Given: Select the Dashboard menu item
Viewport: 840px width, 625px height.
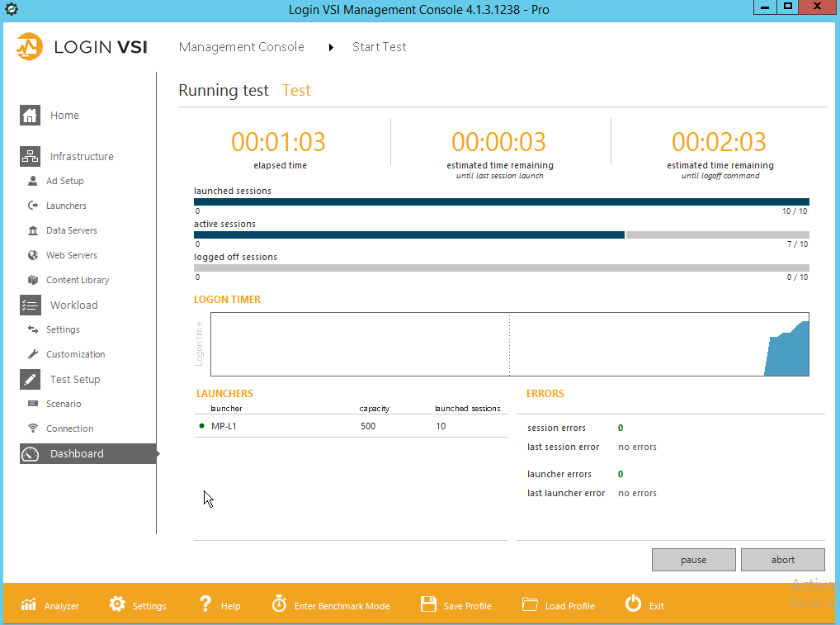Looking at the screenshot, I should point(87,453).
